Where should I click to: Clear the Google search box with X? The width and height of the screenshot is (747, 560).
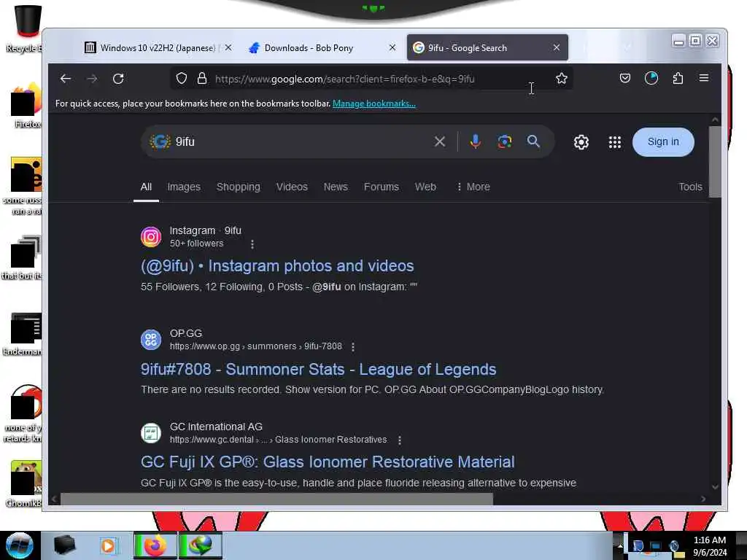point(440,141)
